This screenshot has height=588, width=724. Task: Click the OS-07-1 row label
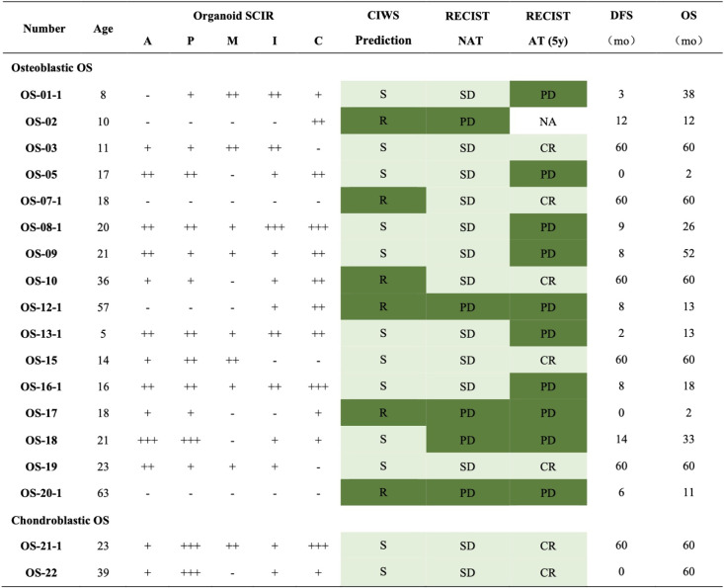41,201
